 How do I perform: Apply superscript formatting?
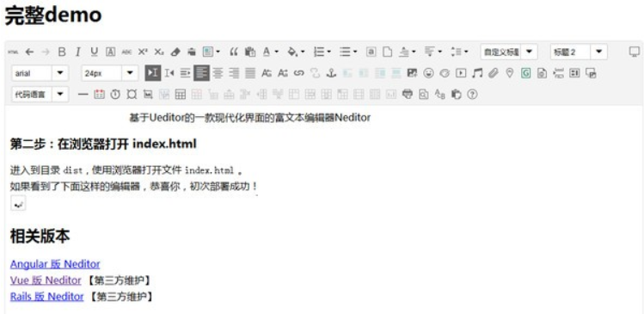(x=143, y=52)
